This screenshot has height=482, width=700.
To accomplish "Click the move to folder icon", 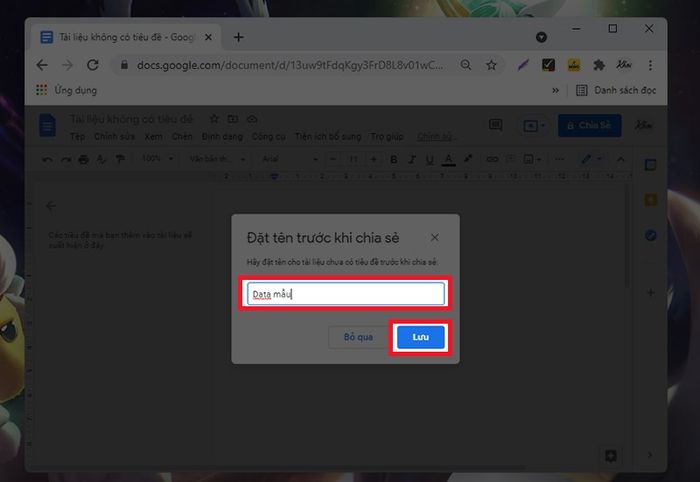I will click(x=233, y=119).
